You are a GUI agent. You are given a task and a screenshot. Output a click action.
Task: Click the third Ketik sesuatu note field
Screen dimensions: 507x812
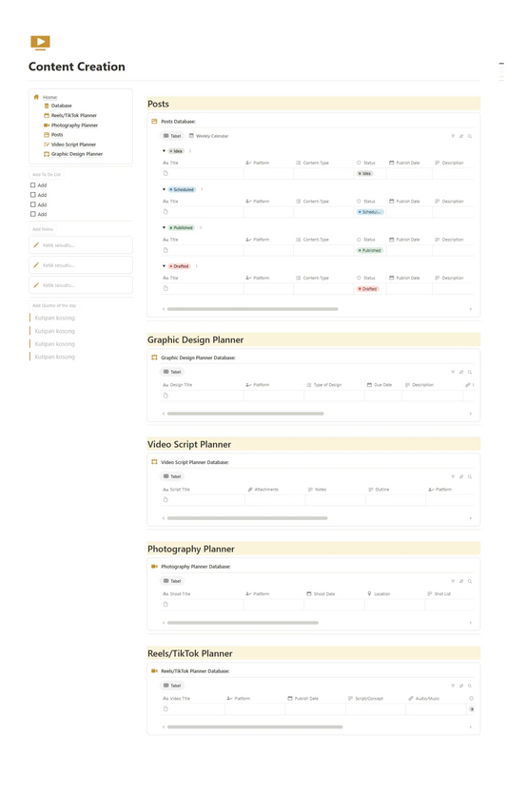[81, 285]
